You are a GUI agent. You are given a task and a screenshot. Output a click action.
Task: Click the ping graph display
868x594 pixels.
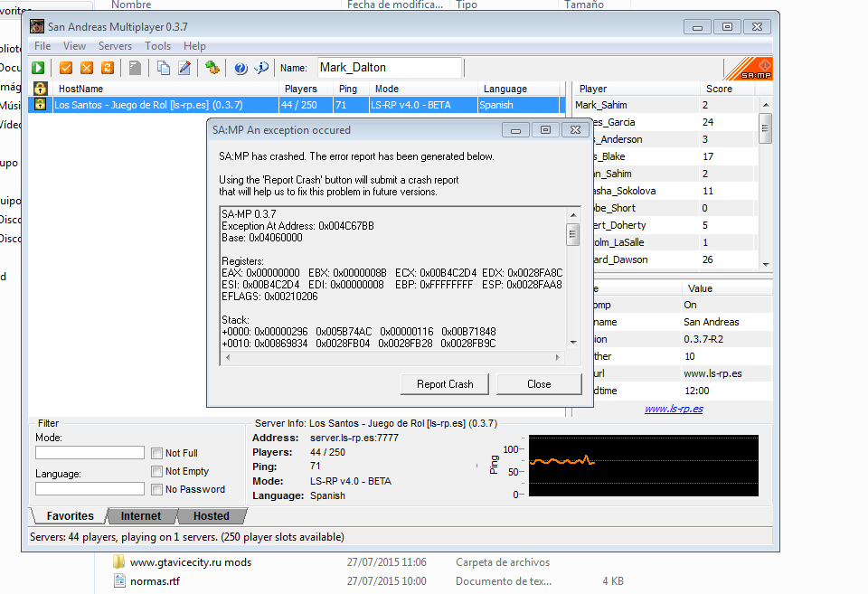[644, 466]
